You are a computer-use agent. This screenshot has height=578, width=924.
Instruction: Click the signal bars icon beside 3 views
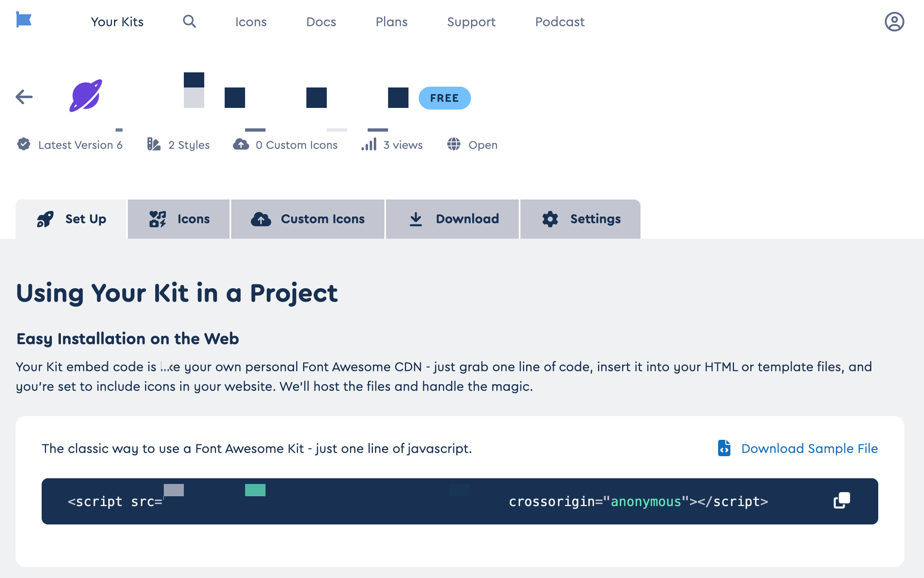(x=369, y=144)
